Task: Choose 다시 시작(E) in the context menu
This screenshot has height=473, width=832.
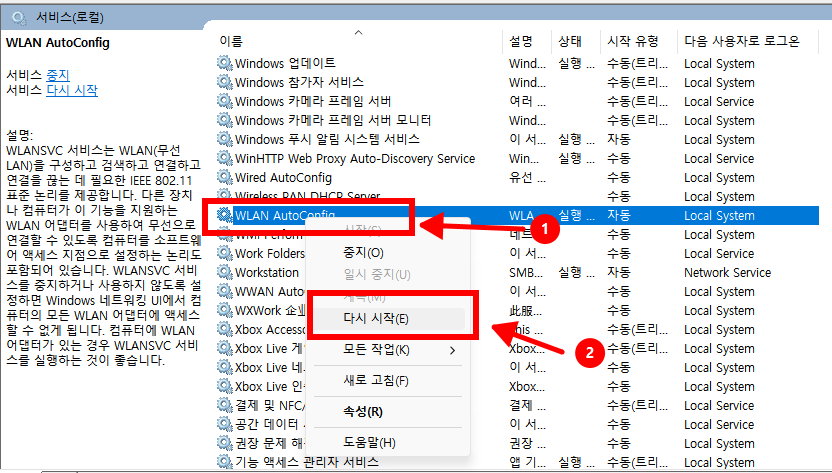Action: [375, 319]
